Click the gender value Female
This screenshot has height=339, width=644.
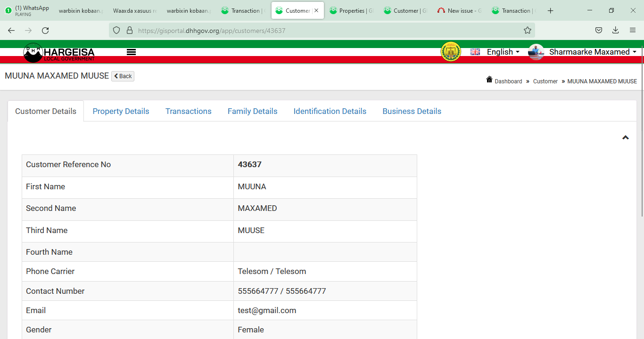(250, 330)
